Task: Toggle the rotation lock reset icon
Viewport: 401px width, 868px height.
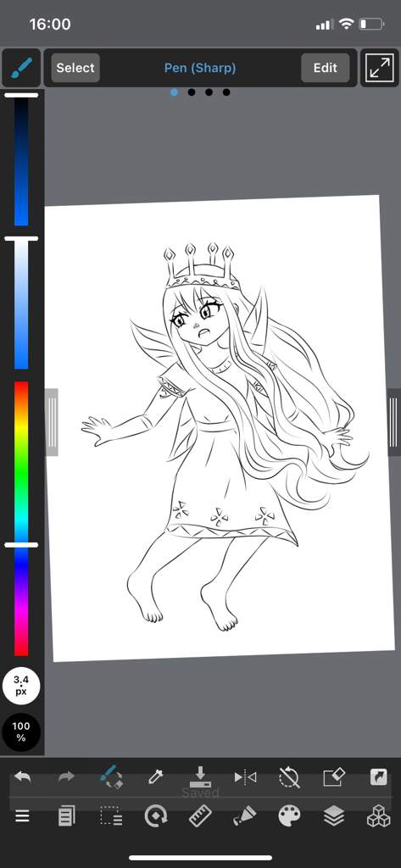Action: coord(289,777)
